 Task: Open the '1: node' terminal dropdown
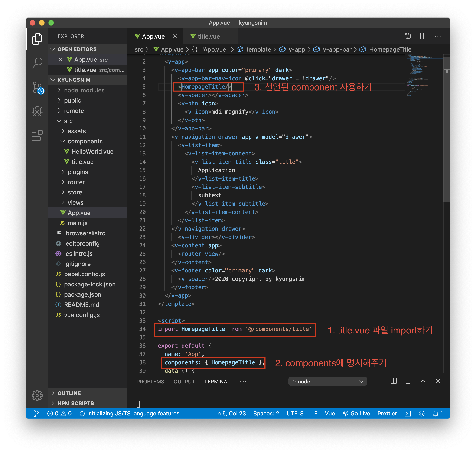pyautogui.click(x=327, y=382)
